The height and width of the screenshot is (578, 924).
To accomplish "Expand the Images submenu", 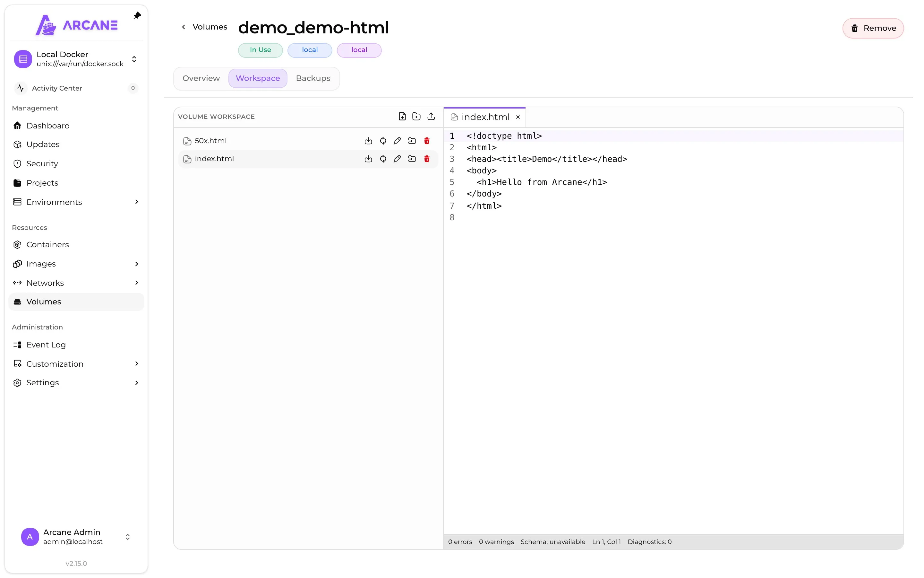I will [x=137, y=264].
